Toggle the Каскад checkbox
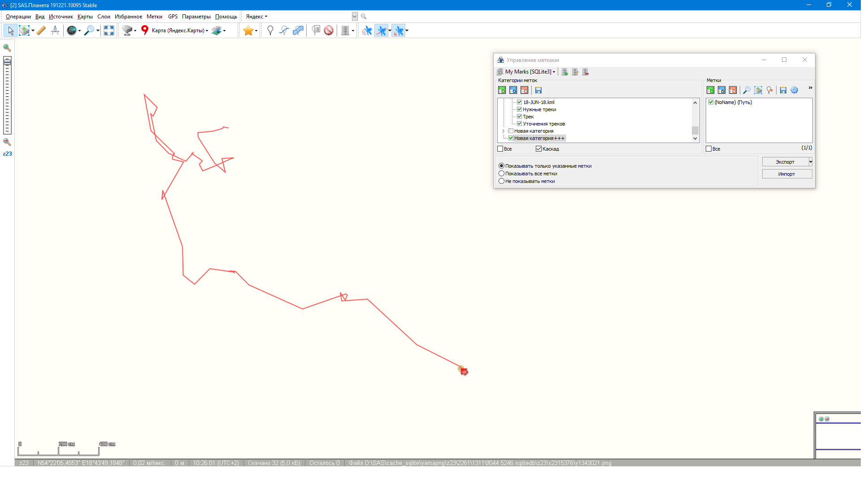This screenshot has height=478, width=868. point(538,149)
